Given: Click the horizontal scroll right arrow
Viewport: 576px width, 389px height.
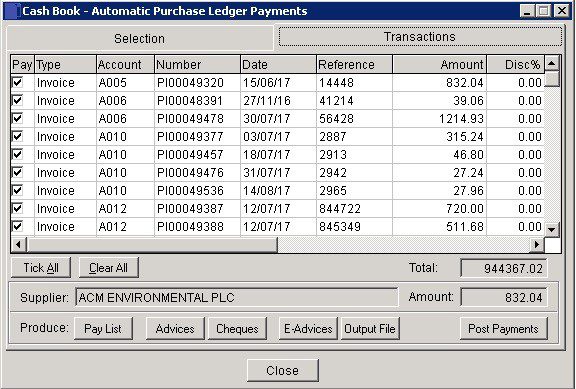Looking at the screenshot, I should 537,244.
